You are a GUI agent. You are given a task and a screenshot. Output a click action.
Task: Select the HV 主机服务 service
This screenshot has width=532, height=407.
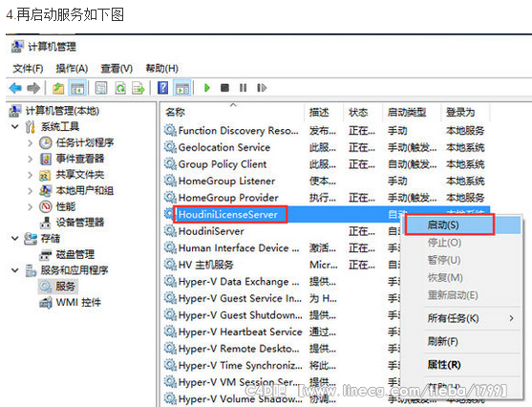pos(205,265)
